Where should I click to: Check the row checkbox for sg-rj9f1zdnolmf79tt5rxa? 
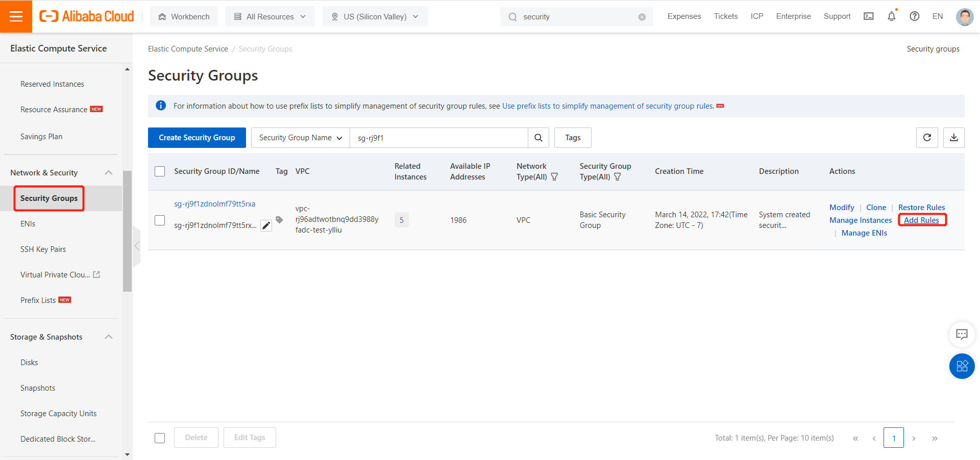[159, 220]
